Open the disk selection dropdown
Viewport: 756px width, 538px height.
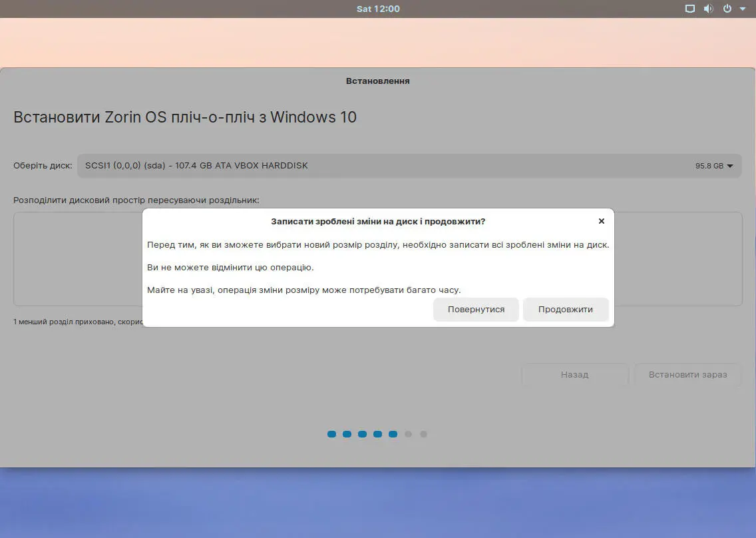click(409, 166)
